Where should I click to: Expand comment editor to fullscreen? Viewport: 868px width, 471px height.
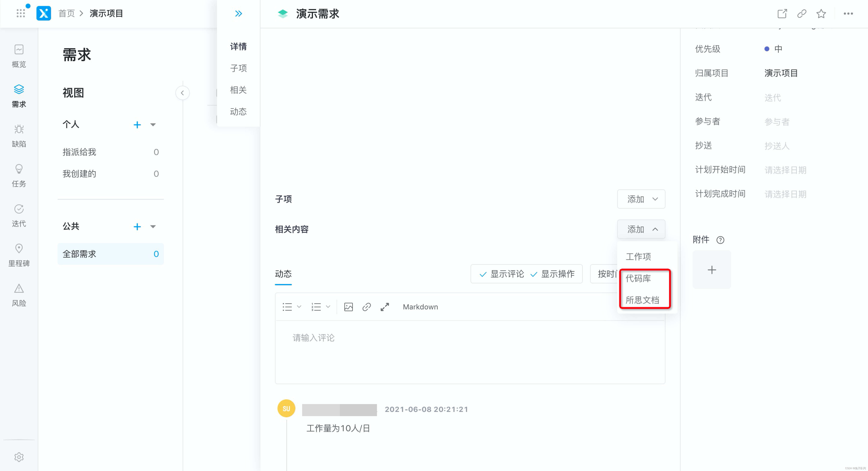[385, 307]
